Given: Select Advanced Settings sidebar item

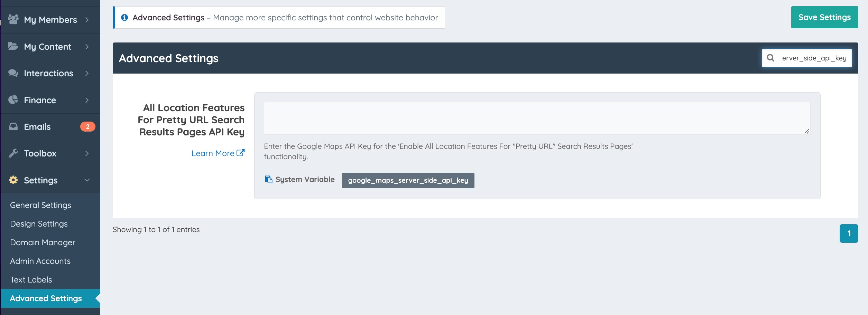Looking at the screenshot, I should (x=50, y=298).
